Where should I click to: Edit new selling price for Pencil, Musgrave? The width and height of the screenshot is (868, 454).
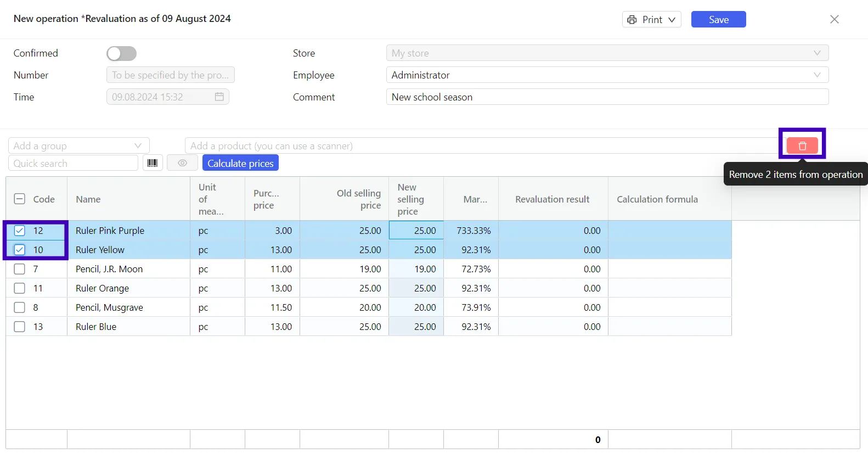(x=416, y=307)
